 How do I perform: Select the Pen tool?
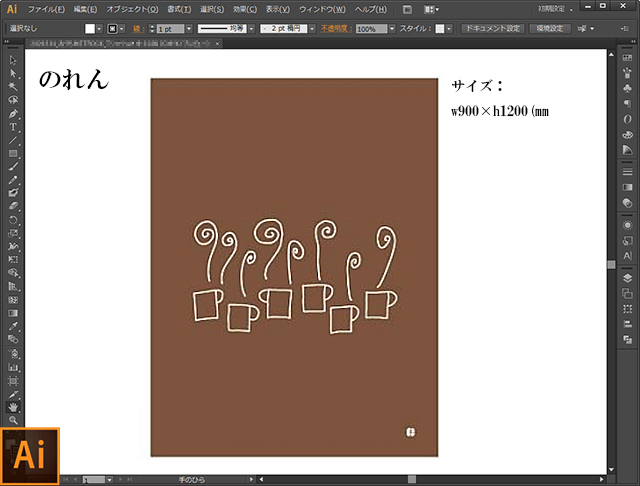coord(13,114)
